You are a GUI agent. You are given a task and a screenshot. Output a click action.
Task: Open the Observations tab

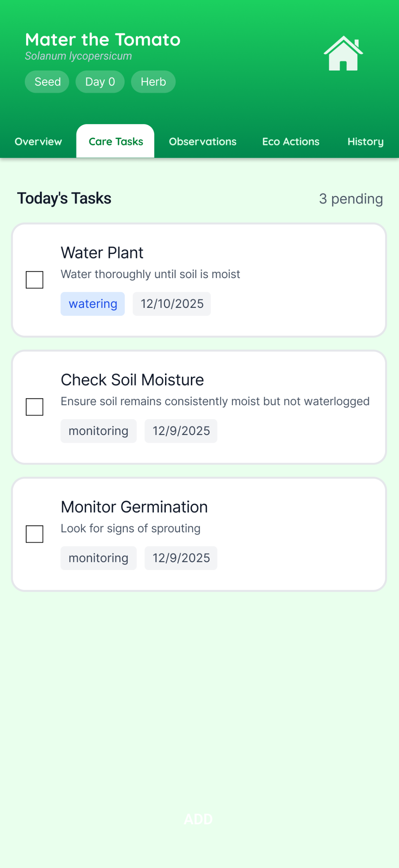click(x=203, y=141)
